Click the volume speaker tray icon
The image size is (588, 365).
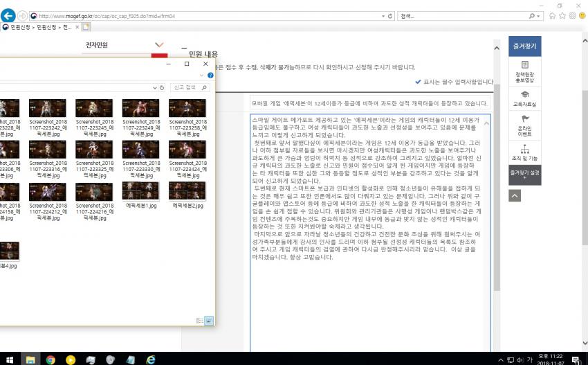tap(520, 359)
